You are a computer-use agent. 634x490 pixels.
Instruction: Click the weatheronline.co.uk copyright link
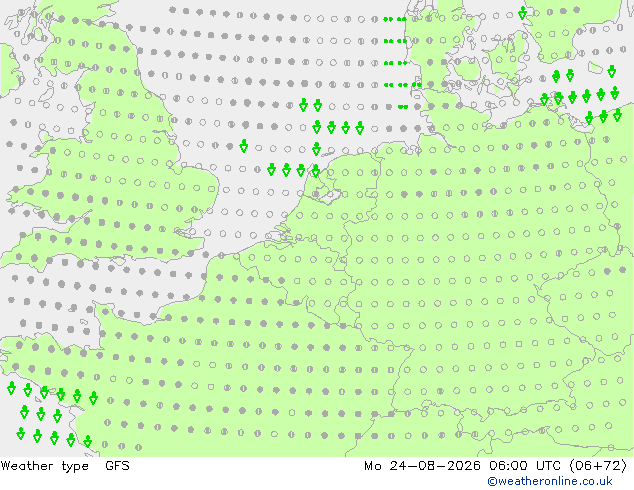click(x=550, y=481)
